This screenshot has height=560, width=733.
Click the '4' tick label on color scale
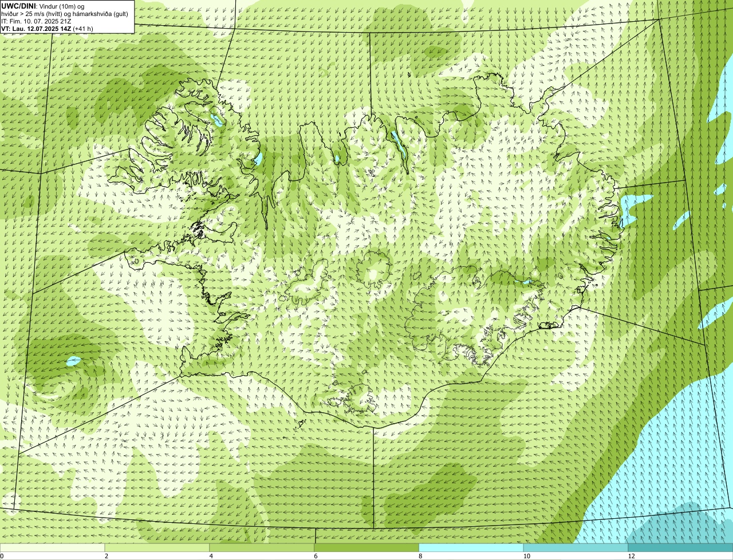tap(211, 556)
